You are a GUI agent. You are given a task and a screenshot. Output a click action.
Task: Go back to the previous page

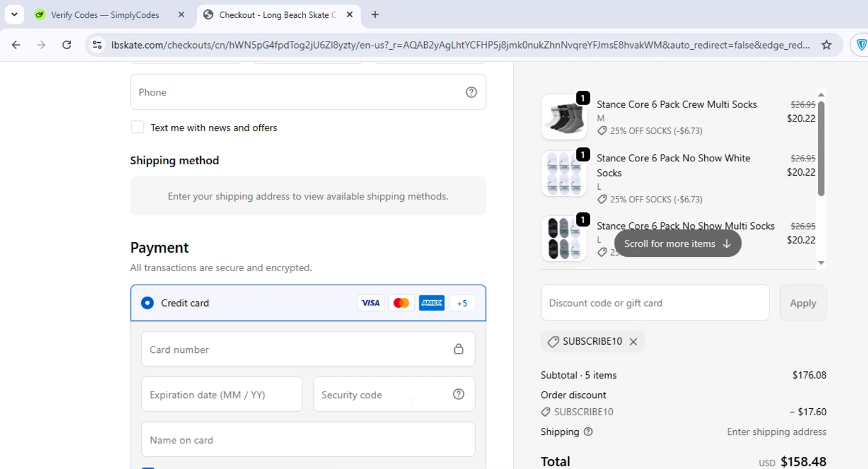(16, 45)
